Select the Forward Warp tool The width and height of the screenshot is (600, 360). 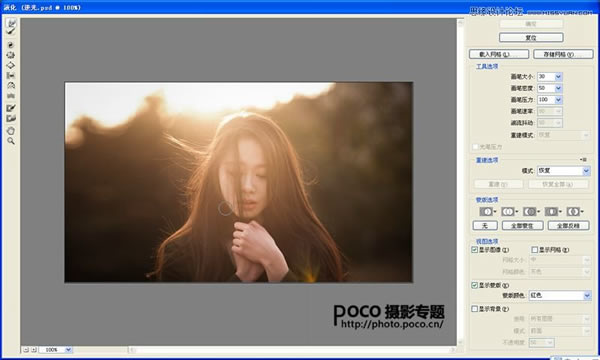coord(11,23)
